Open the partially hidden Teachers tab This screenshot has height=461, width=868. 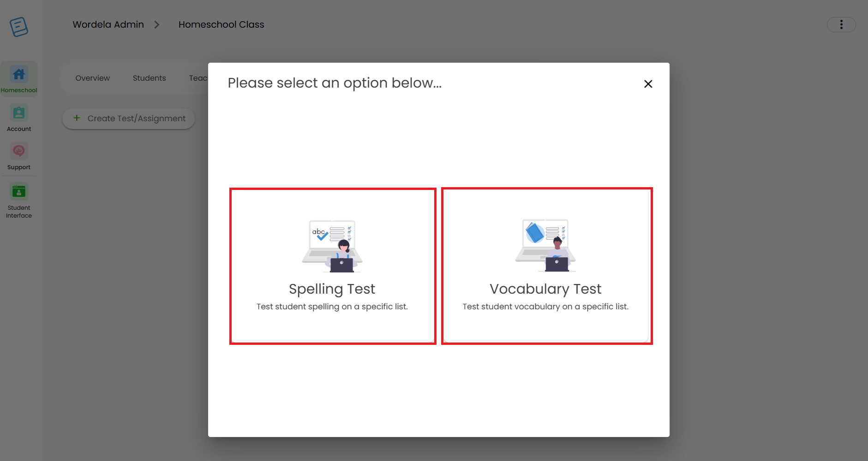[x=198, y=78]
